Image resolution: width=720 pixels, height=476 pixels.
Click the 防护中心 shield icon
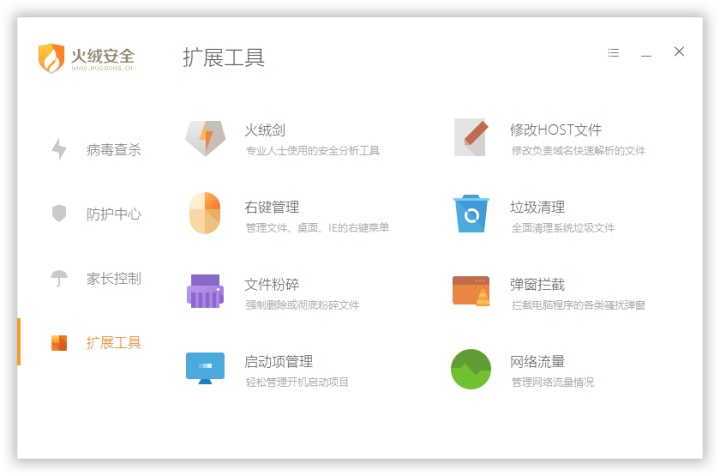(x=59, y=213)
